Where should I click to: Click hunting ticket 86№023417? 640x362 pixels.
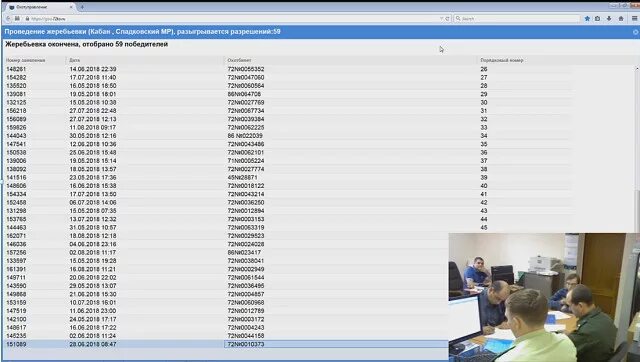[x=244, y=253]
